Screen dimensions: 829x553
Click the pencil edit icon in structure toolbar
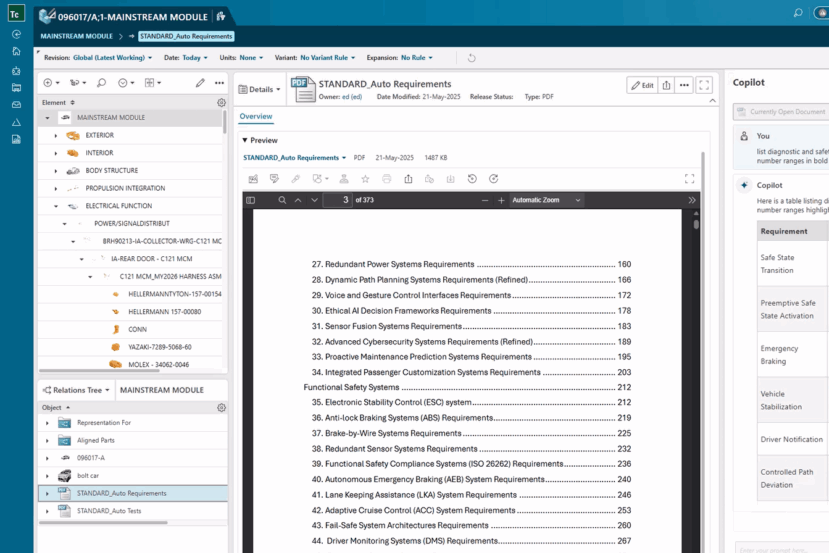200,82
